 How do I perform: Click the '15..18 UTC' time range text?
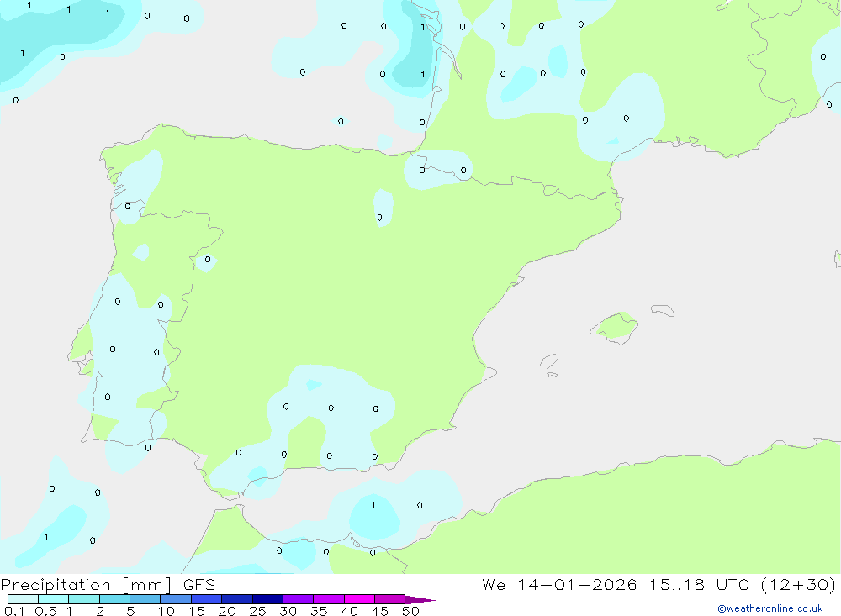(699, 585)
